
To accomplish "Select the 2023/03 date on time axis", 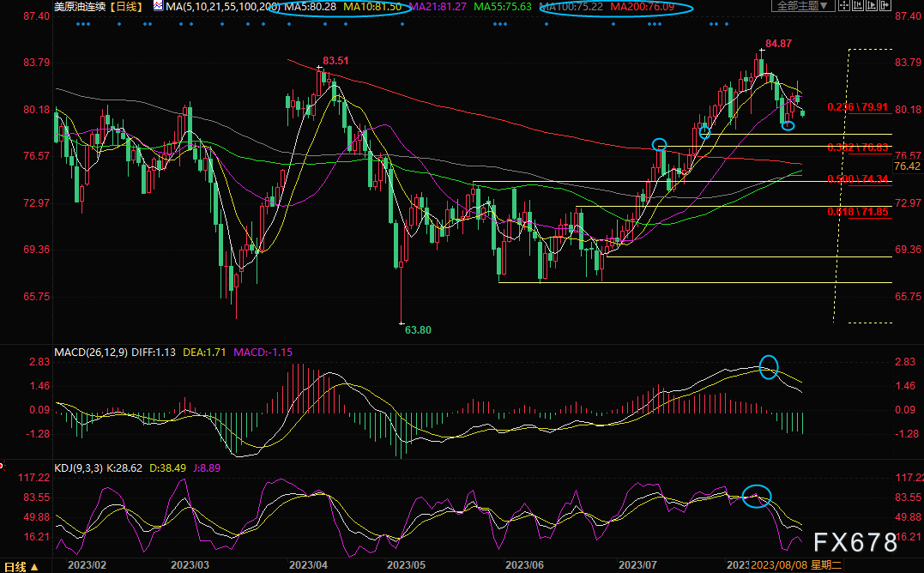I will click(190, 565).
